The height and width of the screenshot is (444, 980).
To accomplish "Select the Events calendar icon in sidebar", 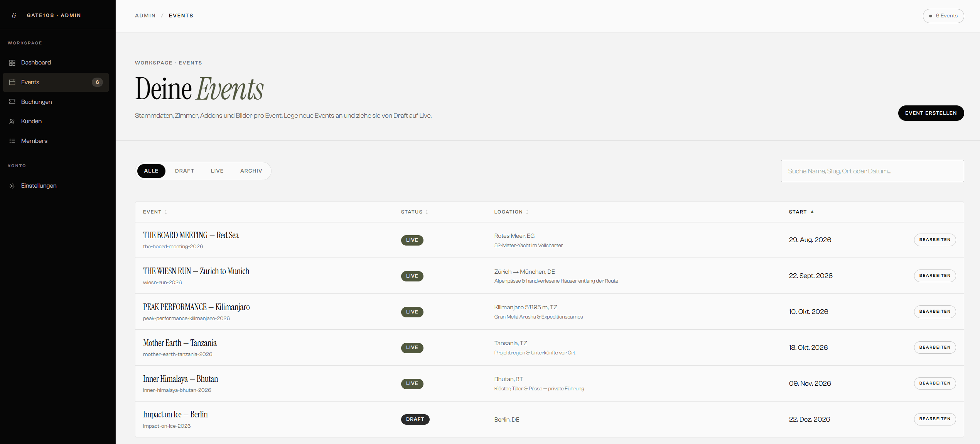I will (12, 82).
